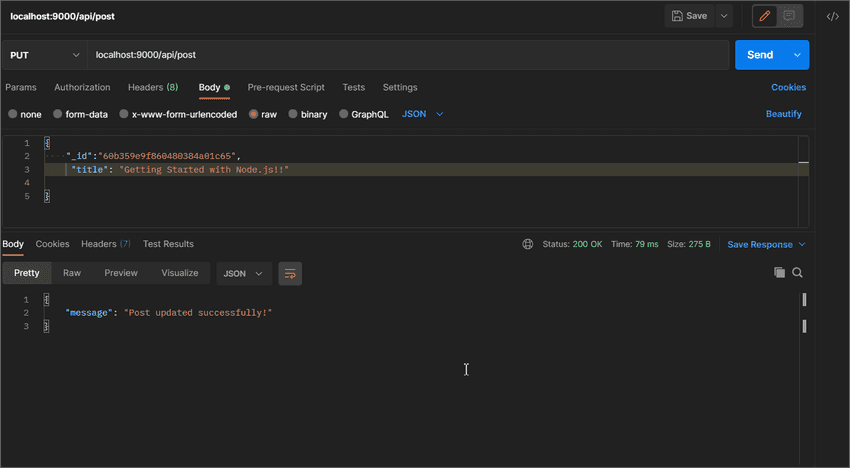This screenshot has width=850, height=468.
Task: Open the Tests tab
Action: 353,87
